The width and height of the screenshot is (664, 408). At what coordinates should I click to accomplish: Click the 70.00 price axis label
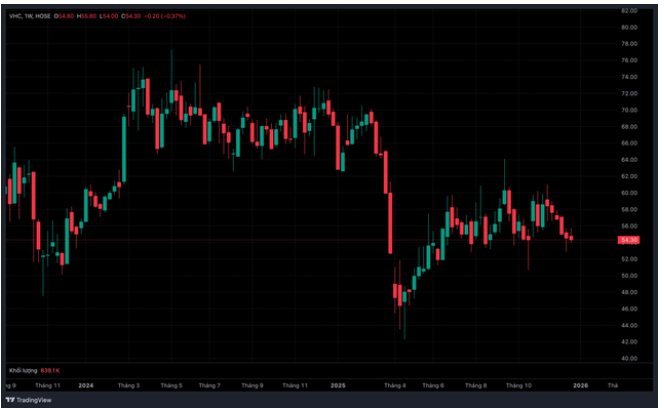(x=629, y=110)
